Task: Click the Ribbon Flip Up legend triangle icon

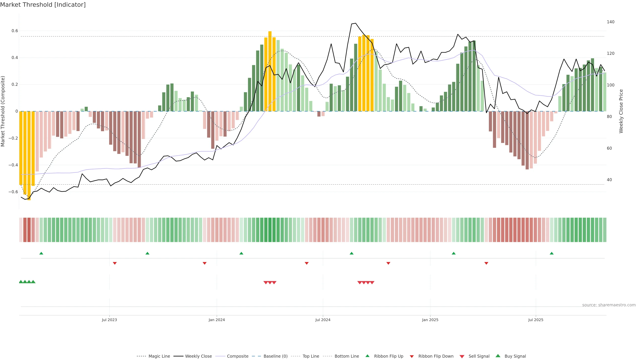Action: click(x=367, y=356)
